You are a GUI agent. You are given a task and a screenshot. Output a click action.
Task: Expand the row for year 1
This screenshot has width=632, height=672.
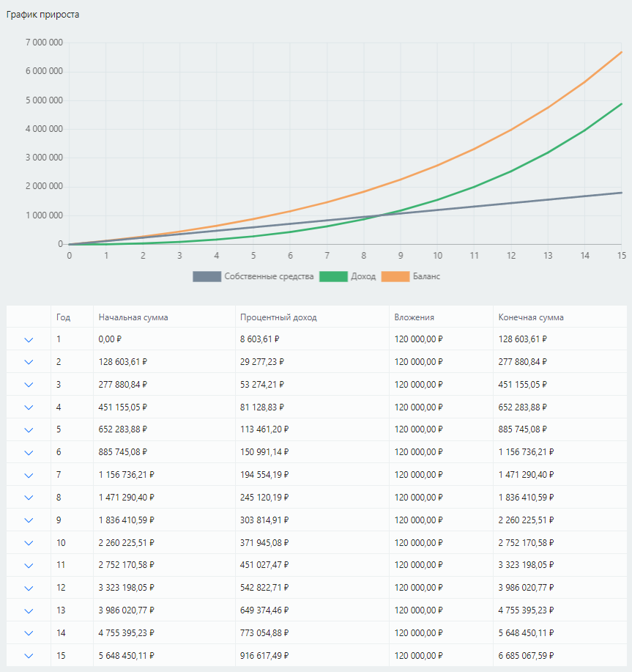pyautogui.click(x=29, y=340)
